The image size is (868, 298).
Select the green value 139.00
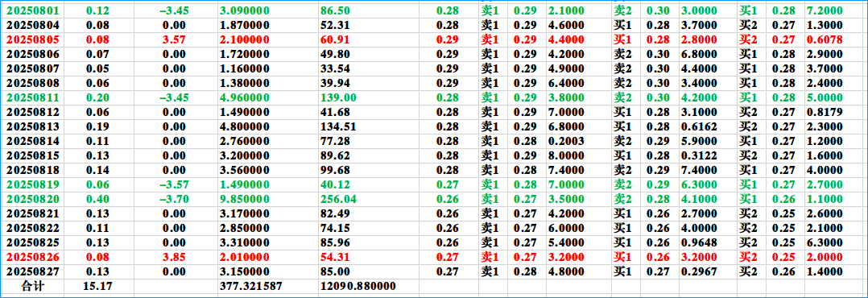339,97
